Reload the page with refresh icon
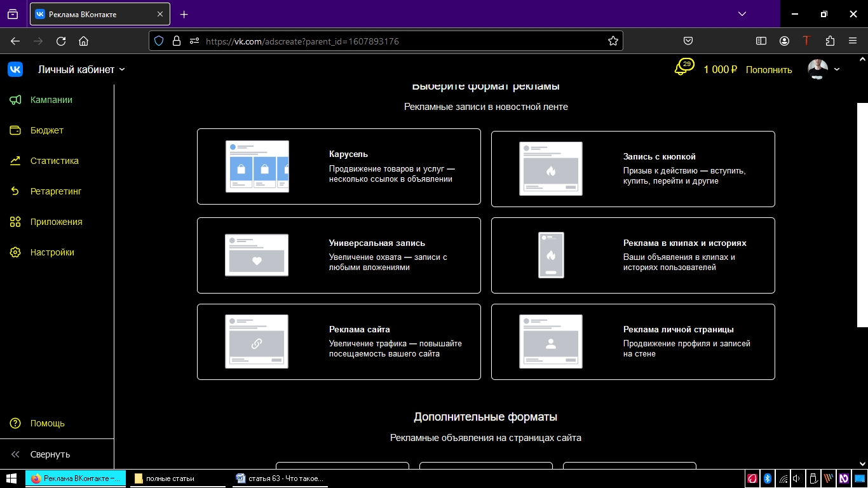Image resolution: width=868 pixels, height=488 pixels. coord(61,41)
